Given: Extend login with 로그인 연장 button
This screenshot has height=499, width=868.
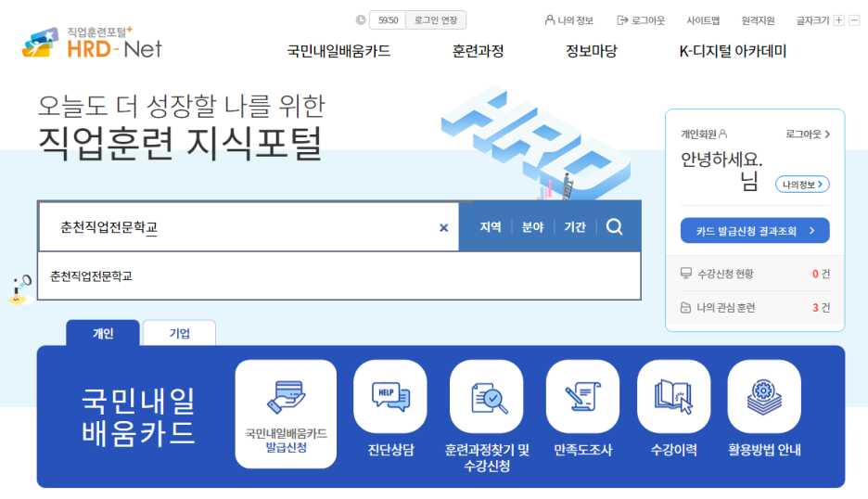Looking at the screenshot, I should pos(436,19).
